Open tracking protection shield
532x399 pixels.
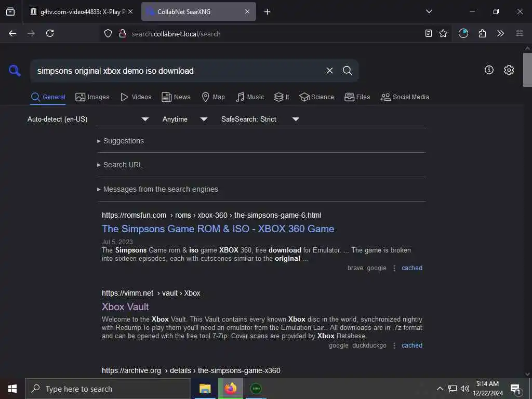[108, 33]
